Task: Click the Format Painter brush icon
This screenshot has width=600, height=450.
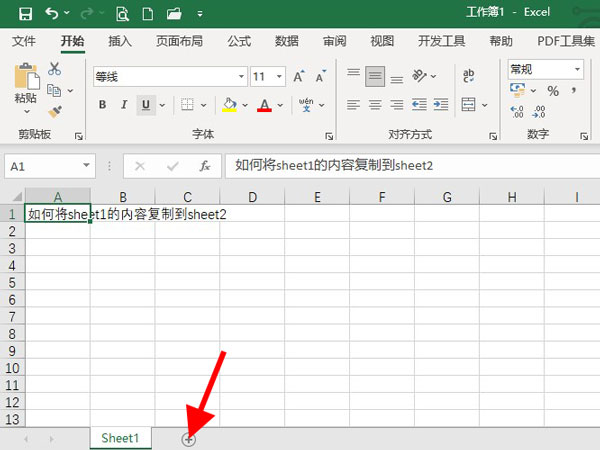Action: point(54,111)
